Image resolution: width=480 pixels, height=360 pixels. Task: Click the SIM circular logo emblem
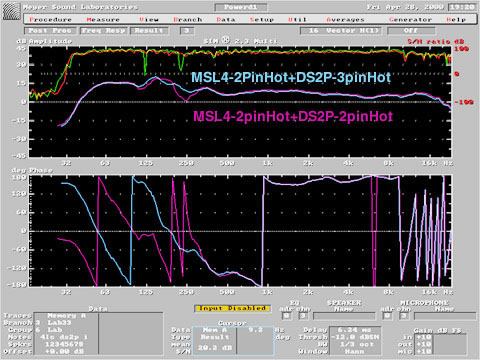(x=226, y=40)
